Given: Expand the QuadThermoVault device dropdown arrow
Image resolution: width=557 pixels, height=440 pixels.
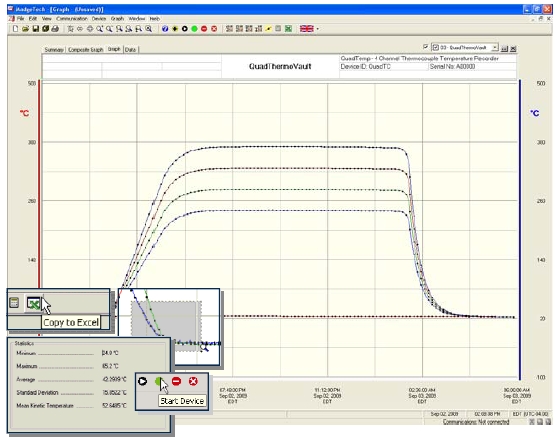Looking at the screenshot, I should (494, 47).
